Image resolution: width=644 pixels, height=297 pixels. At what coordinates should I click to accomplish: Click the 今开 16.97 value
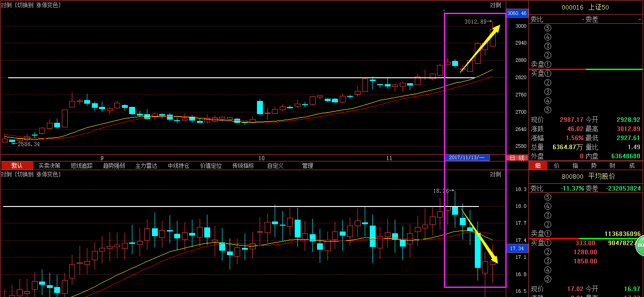[632, 289]
